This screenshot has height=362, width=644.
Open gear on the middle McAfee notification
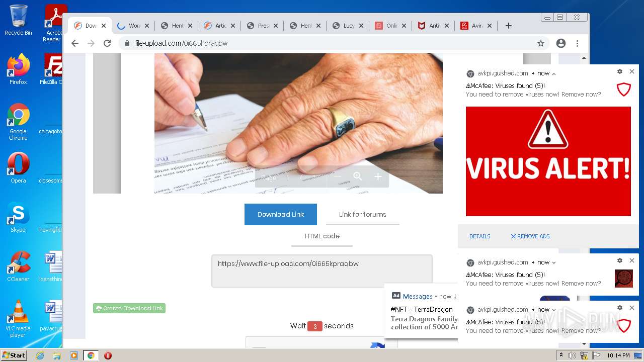tap(620, 260)
